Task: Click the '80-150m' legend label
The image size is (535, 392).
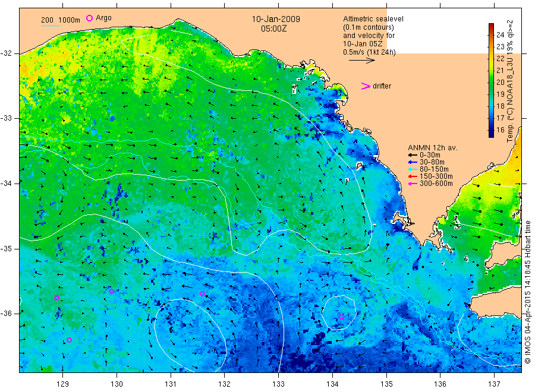Action: tap(434, 169)
